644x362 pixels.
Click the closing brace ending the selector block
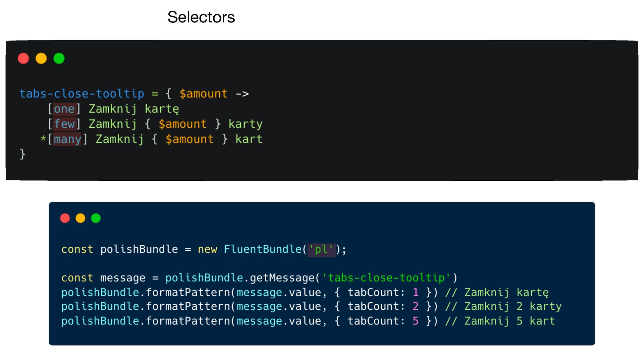click(22, 154)
